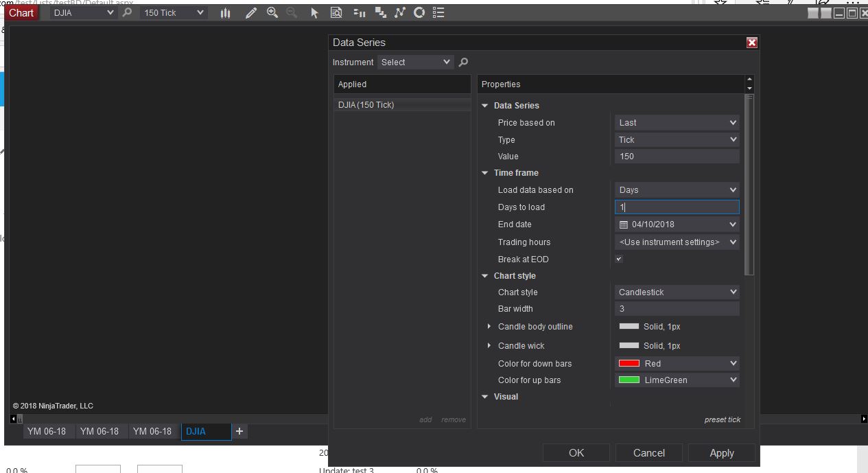Open the DJIA instrument dropdown in the toolbar
This screenshot has width=868, height=473.
pos(83,12)
